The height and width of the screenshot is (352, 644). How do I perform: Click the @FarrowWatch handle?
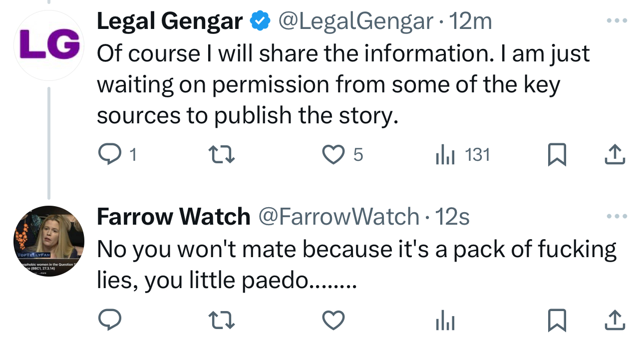[338, 217]
